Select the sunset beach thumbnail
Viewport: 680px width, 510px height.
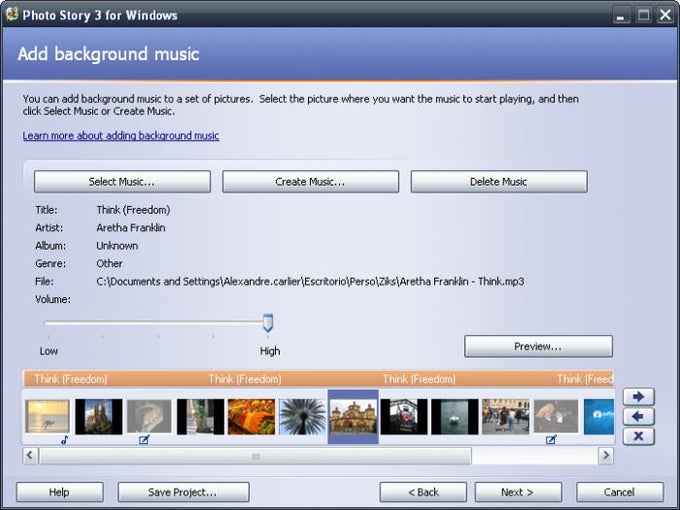(47, 417)
